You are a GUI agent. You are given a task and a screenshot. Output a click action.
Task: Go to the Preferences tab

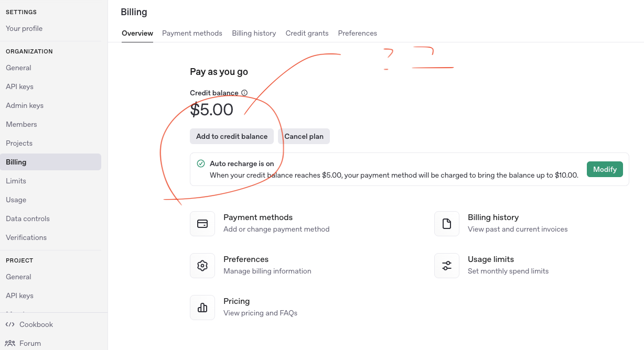(357, 33)
